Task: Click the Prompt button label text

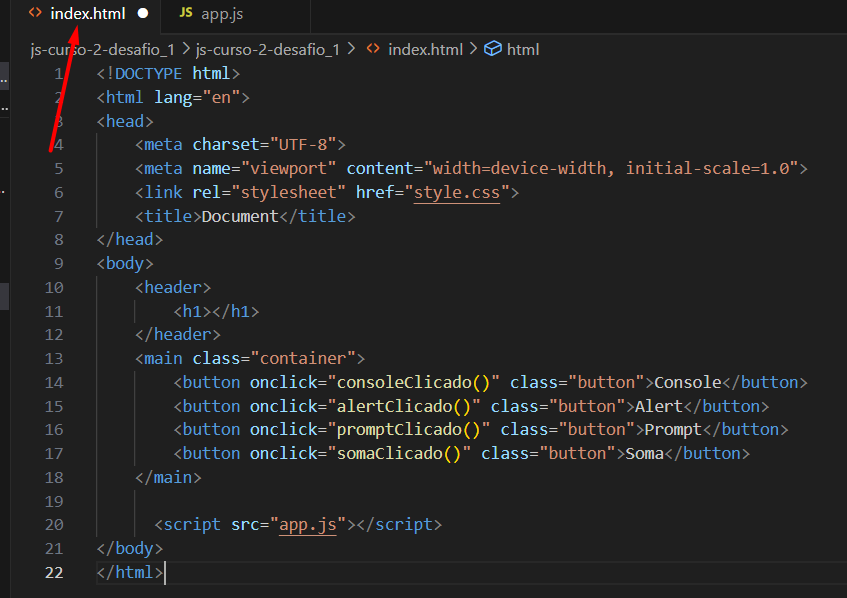Action: click(x=673, y=430)
